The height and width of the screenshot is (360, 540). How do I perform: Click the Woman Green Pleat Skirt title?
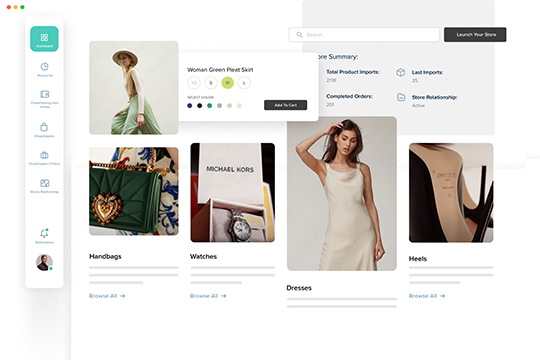coord(220,70)
